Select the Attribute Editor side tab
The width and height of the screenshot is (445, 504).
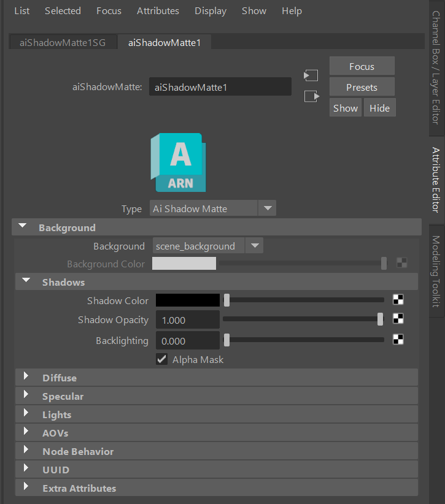[436, 180]
